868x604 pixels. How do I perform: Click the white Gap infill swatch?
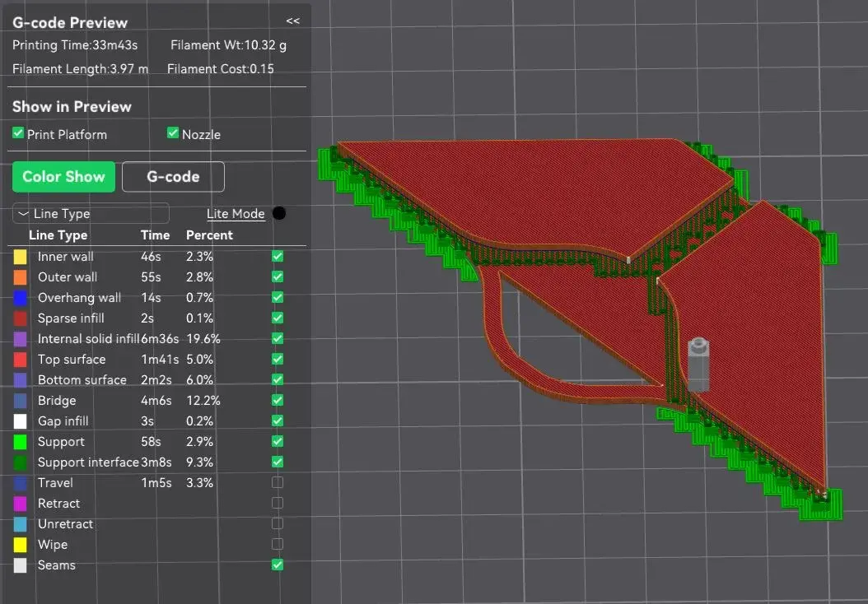click(x=20, y=421)
